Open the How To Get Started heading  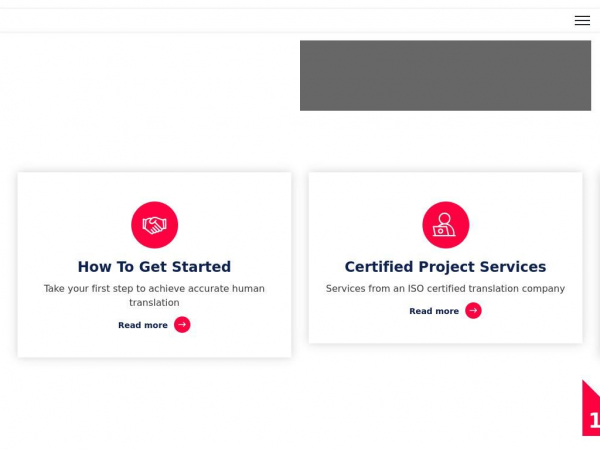coord(154,267)
